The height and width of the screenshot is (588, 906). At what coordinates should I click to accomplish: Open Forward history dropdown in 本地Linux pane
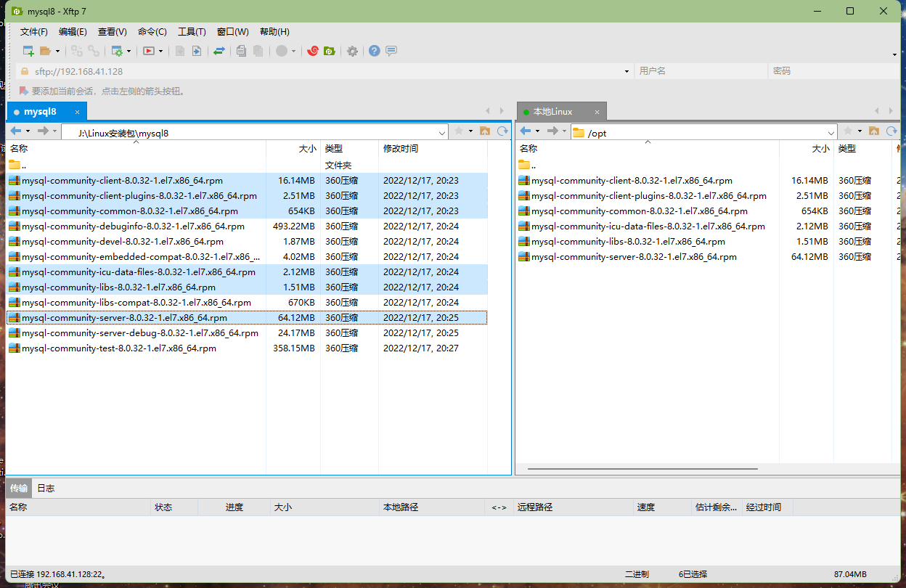pos(564,131)
